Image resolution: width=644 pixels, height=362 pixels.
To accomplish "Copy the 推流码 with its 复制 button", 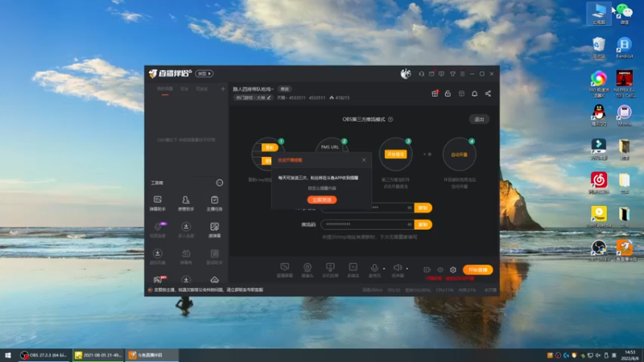I will [423, 224].
